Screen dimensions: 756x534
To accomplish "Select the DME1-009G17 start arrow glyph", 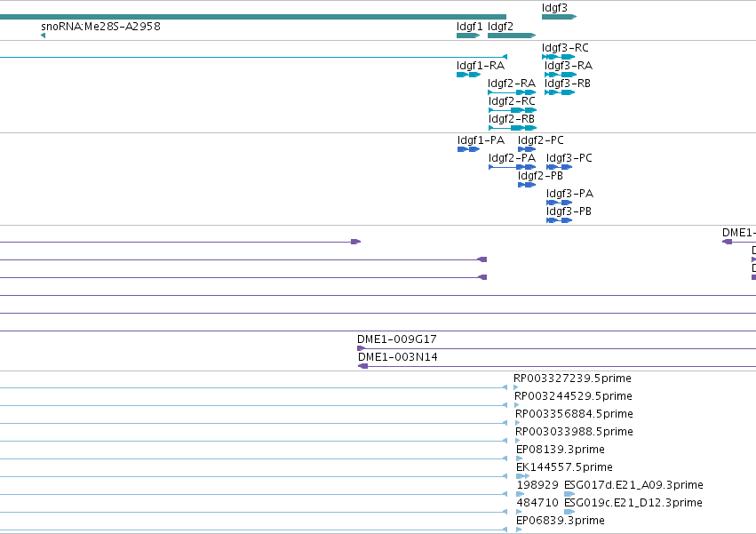I will point(362,349).
